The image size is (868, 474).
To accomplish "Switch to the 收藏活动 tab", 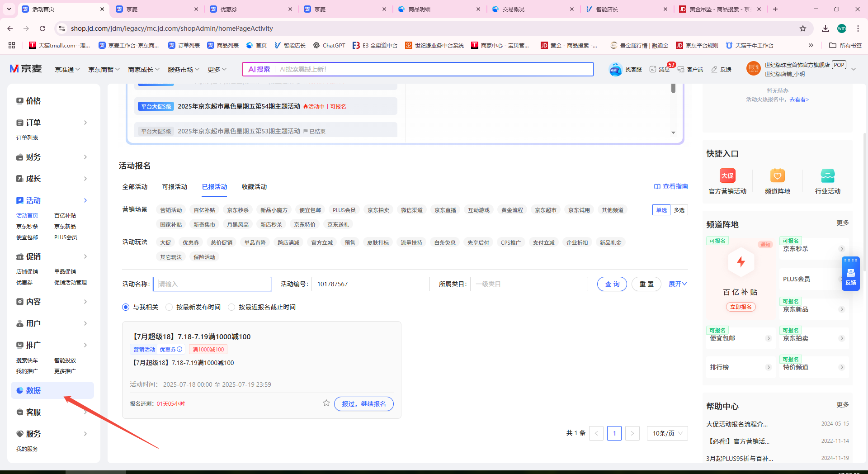I will pos(254,187).
